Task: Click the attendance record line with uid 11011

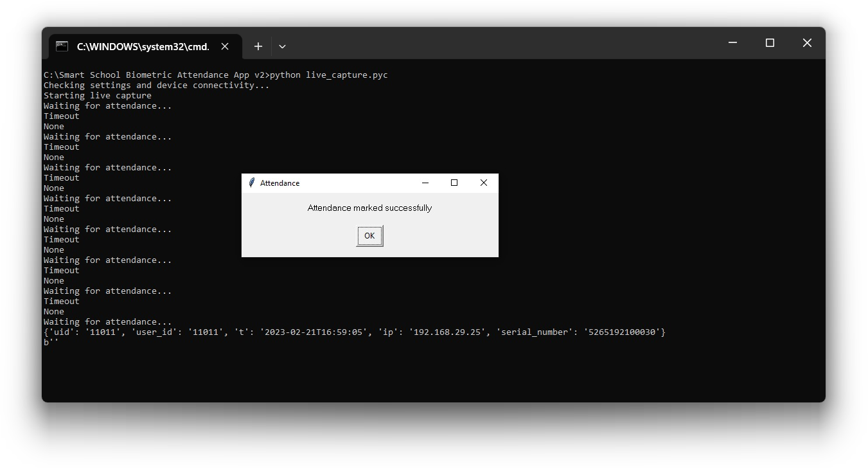Action: [354, 332]
